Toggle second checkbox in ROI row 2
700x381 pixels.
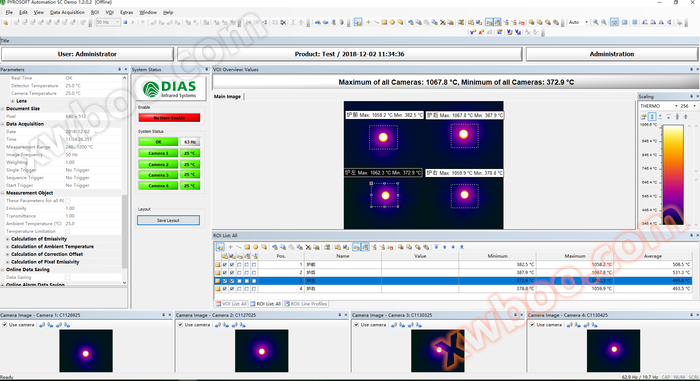(232, 272)
